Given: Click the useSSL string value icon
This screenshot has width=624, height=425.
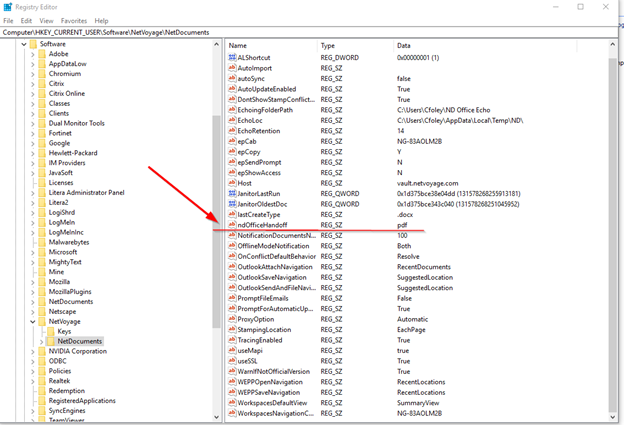Looking at the screenshot, I should coord(232,361).
